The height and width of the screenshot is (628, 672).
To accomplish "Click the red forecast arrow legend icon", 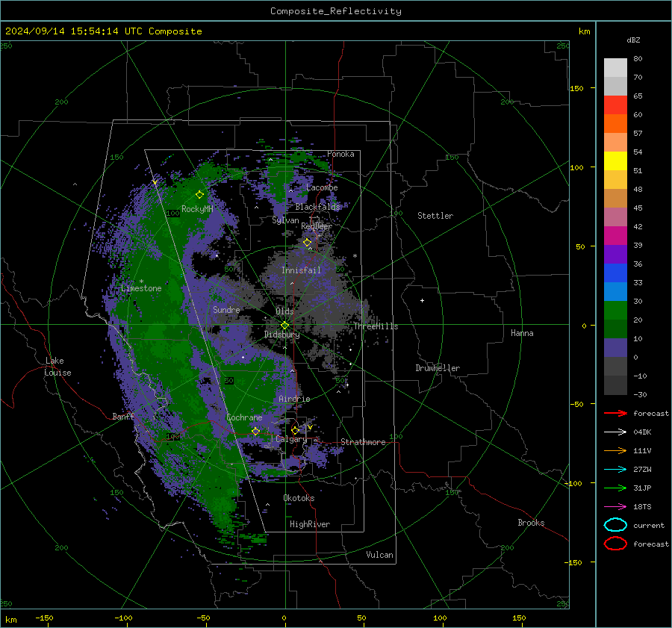I will point(615,413).
